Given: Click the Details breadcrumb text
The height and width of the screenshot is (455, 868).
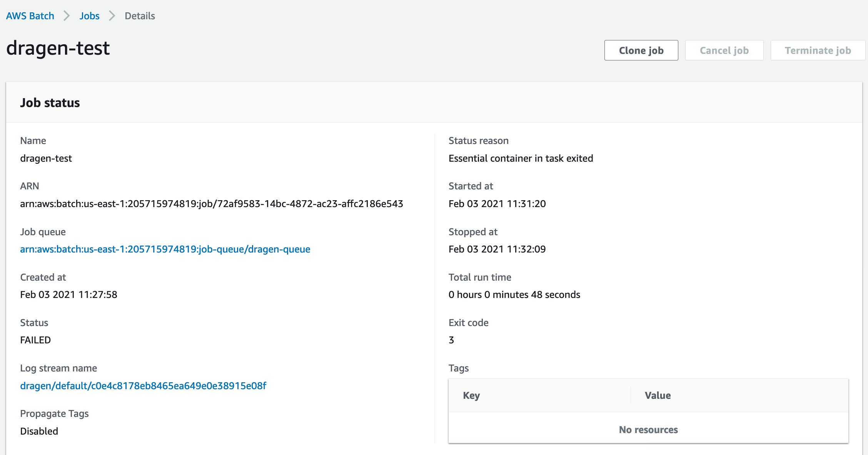Looking at the screenshot, I should pyautogui.click(x=140, y=16).
